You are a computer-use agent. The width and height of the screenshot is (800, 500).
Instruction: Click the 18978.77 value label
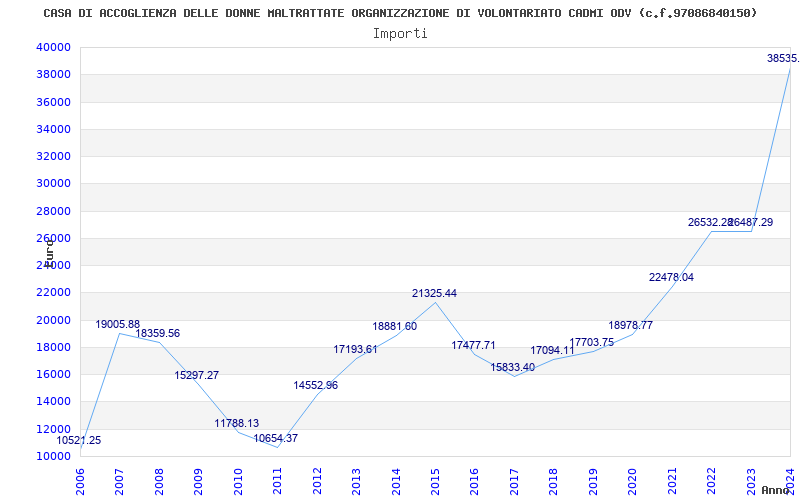[630, 326]
